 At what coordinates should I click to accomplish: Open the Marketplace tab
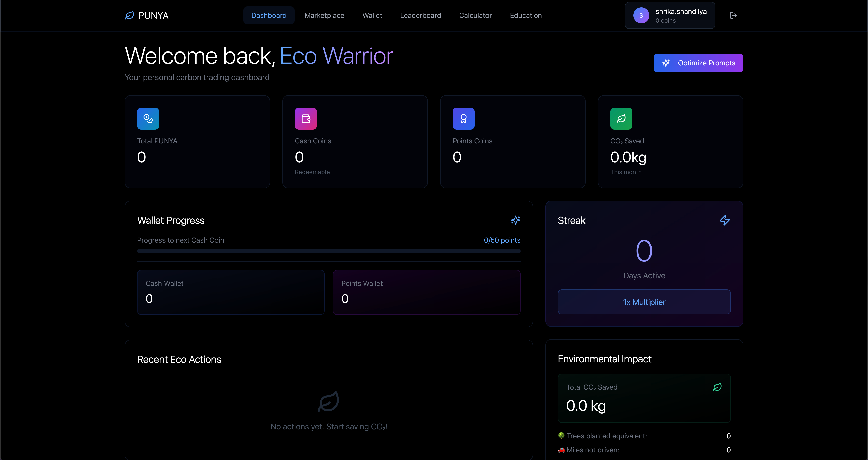point(324,16)
